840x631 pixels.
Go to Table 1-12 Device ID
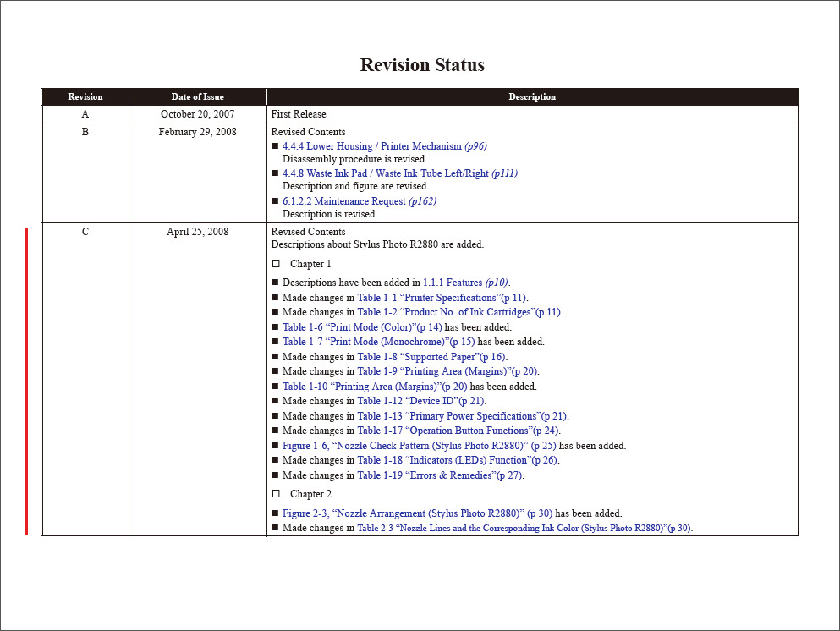pyautogui.click(x=420, y=401)
